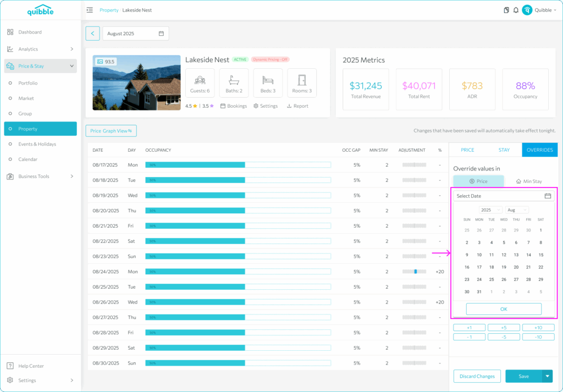Click the Beds: 3 tile
Screen dimensions: 563x392
tap(268, 83)
